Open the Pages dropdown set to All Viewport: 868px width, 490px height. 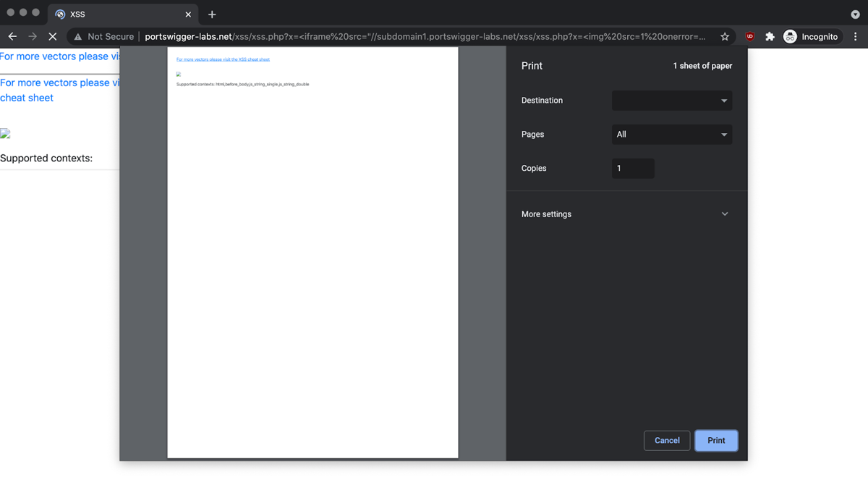[x=671, y=135]
